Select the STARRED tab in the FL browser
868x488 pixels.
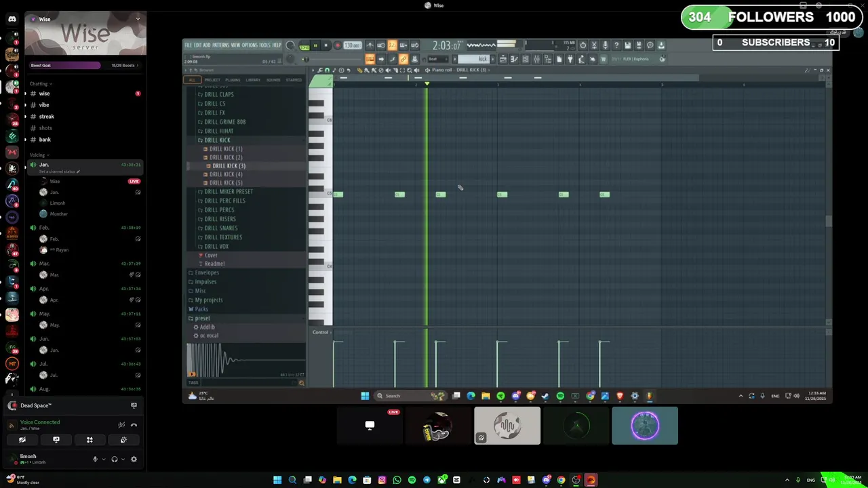pos(294,80)
